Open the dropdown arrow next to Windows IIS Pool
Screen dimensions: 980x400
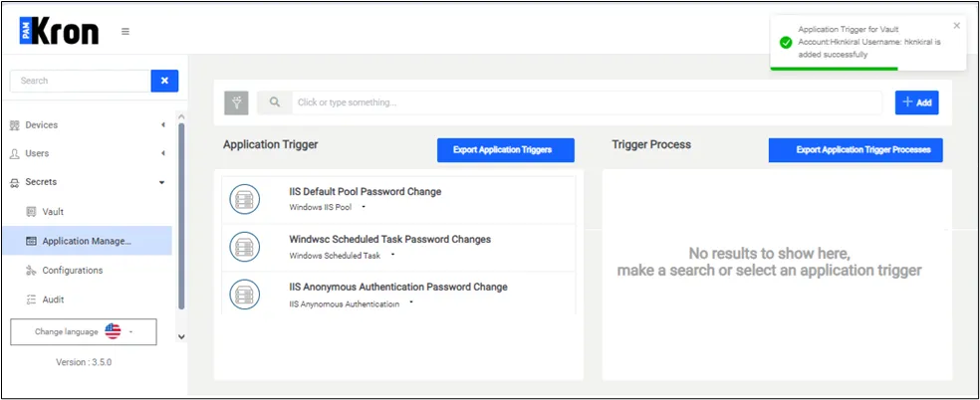pyautogui.click(x=364, y=207)
